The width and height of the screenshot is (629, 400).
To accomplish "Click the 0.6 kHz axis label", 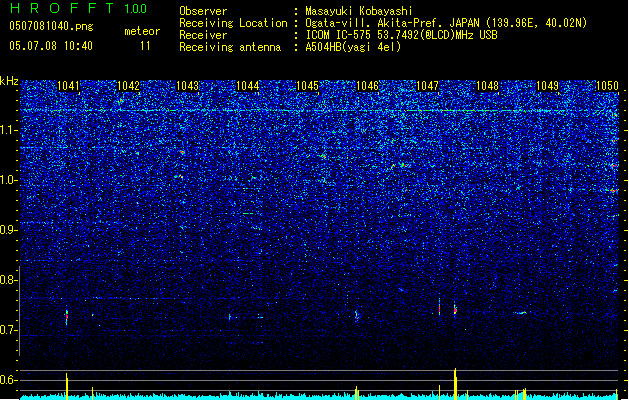I will [x=8, y=380].
